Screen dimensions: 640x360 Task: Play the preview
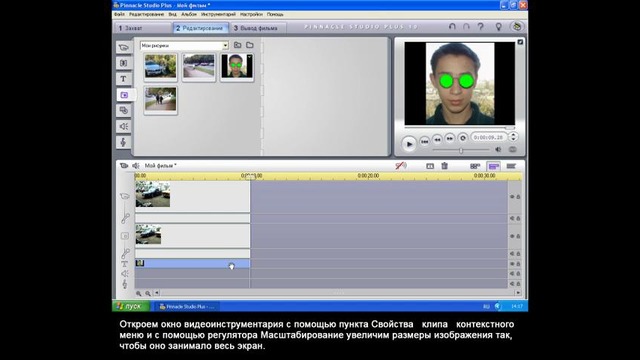click(x=409, y=144)
